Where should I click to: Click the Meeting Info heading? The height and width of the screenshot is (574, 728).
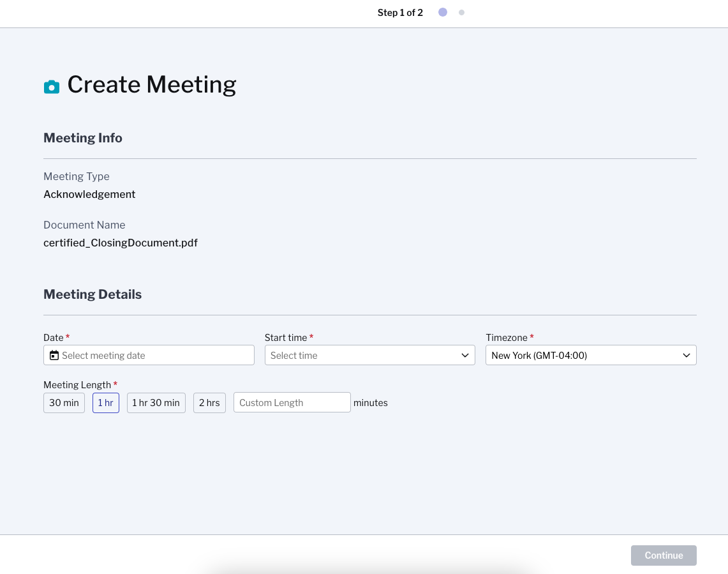point(83,138)
